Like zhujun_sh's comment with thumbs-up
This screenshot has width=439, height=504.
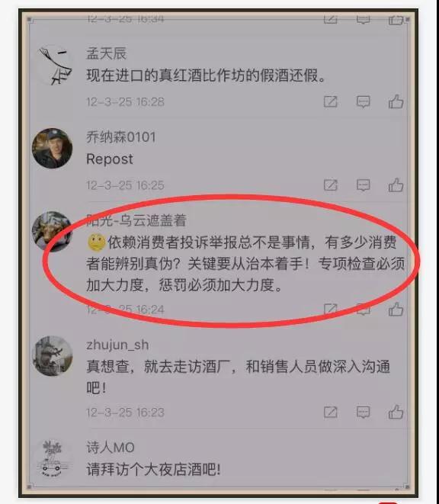396,412
